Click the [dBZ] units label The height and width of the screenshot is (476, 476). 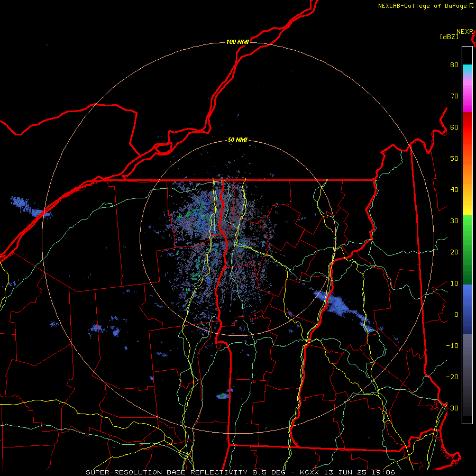[x=449, y=37]
